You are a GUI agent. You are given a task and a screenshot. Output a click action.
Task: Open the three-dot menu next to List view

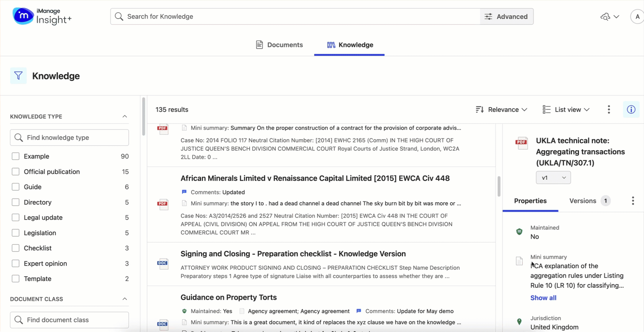[609, 109]
